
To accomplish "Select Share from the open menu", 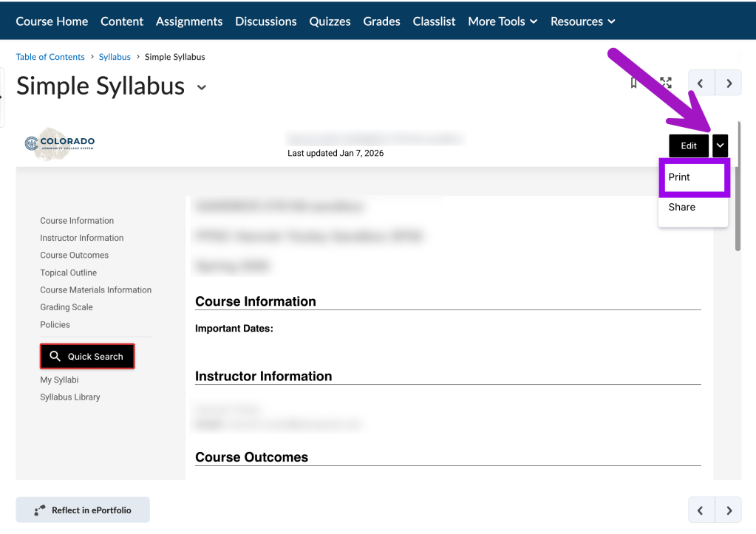I will [x=681, y=207].
